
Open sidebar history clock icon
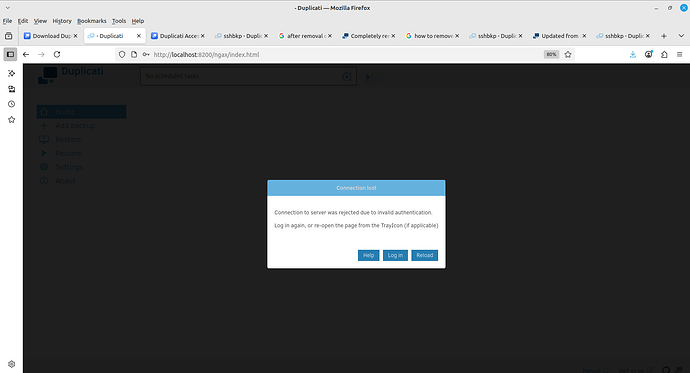click(11, 104)
